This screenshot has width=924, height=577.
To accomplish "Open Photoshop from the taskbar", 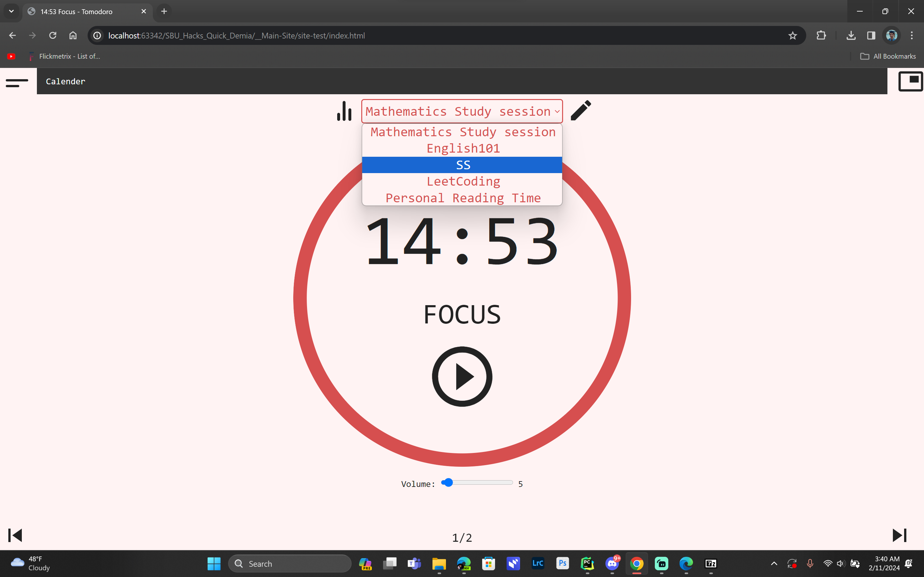I will click(x=562, y=563).
